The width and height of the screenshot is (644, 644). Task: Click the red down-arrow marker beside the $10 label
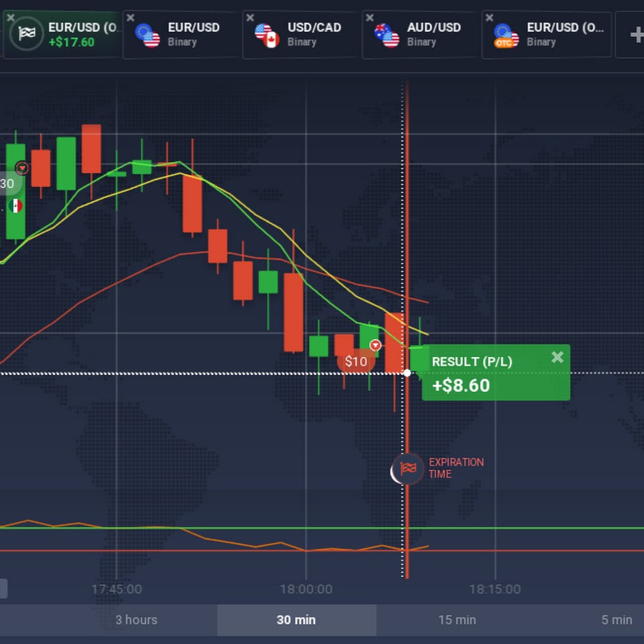point(375,346)
